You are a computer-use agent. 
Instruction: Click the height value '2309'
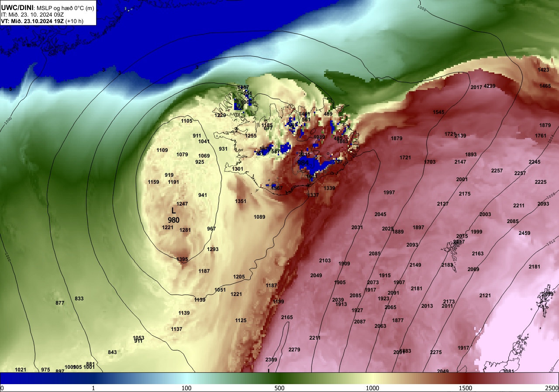pyautogui.click(x=271, y=360)
